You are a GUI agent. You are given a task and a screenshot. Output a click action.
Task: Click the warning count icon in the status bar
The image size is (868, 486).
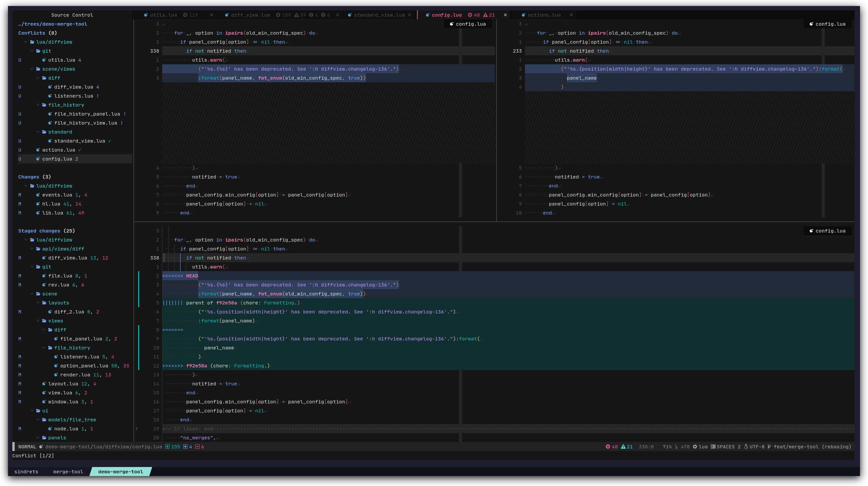(624, 447)
